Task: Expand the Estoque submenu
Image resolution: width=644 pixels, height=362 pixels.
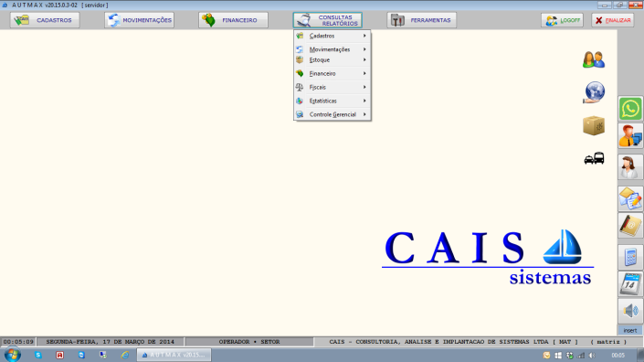Action: [332, 60]
